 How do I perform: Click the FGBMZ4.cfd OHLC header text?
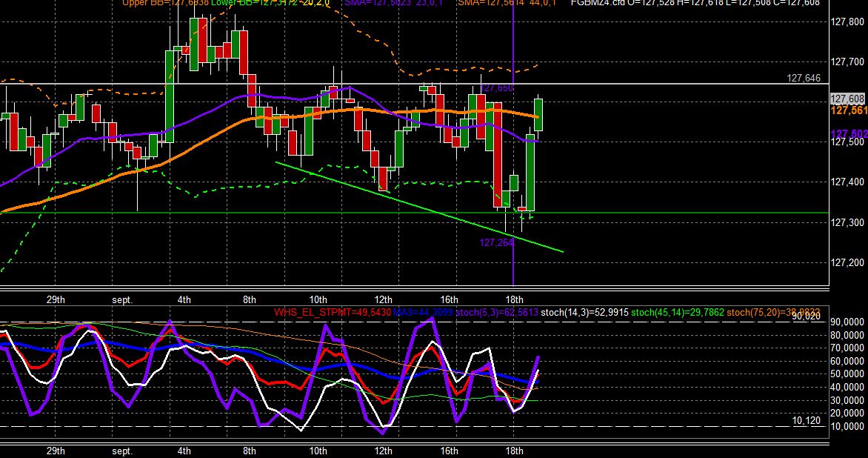point(695,3)
